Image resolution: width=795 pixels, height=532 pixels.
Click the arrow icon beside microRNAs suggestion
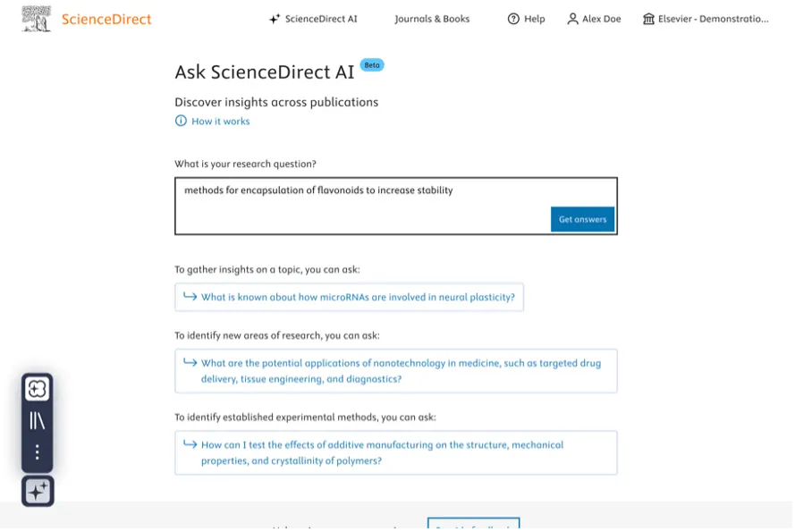click(x=190, y=297)
